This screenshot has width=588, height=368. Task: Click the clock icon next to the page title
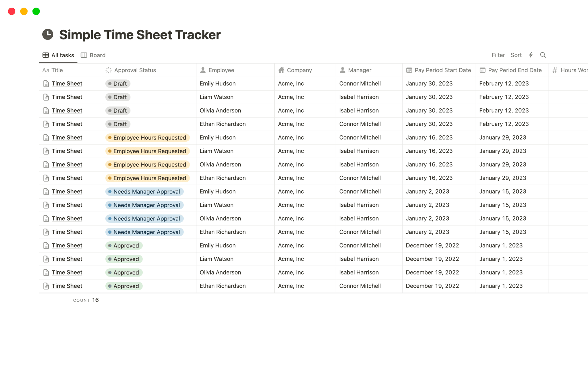(x=48, y=35)
